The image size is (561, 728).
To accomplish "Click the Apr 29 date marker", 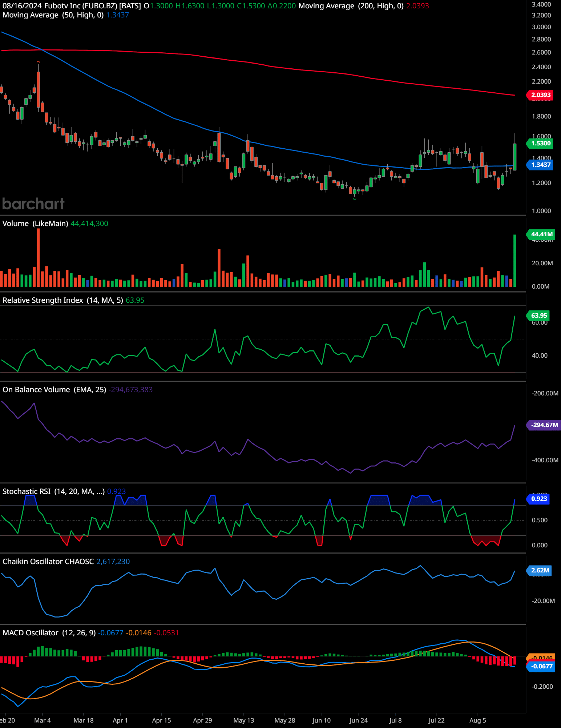I will (202, 720).
